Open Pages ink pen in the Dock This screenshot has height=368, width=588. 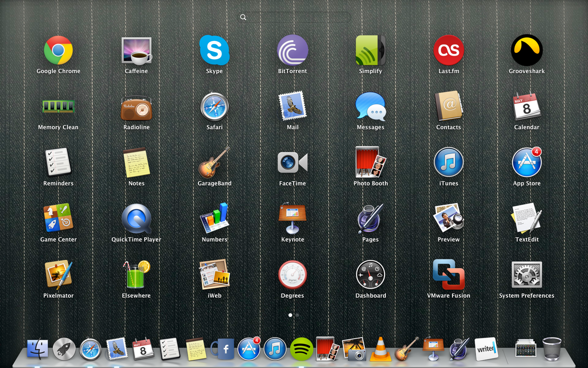459,349
